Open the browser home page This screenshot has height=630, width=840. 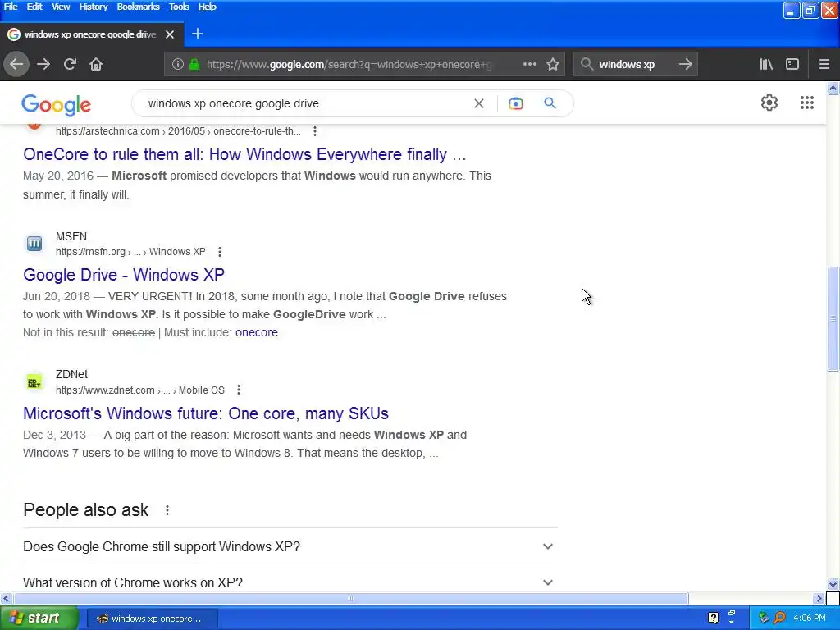96,64
